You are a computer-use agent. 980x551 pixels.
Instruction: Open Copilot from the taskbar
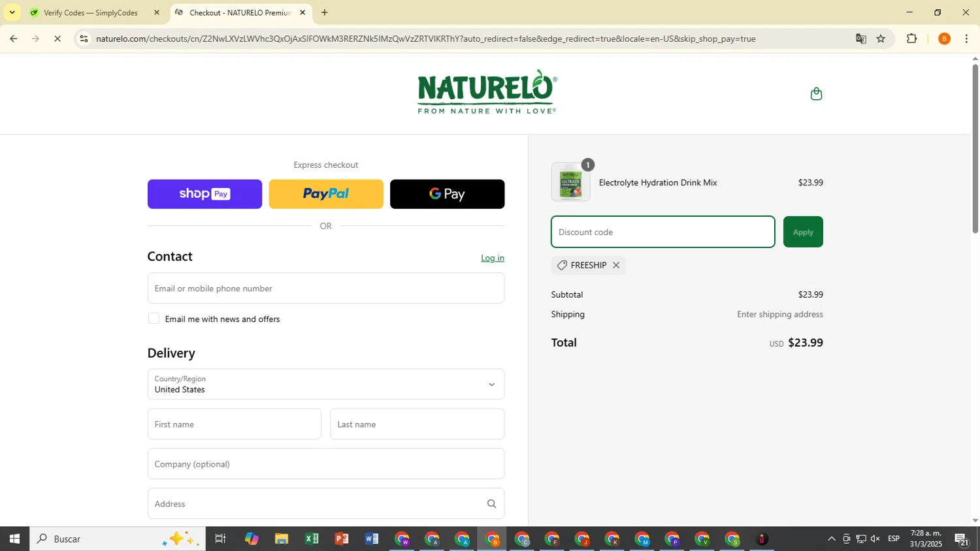pyautogui.click(x=252, y=539)
